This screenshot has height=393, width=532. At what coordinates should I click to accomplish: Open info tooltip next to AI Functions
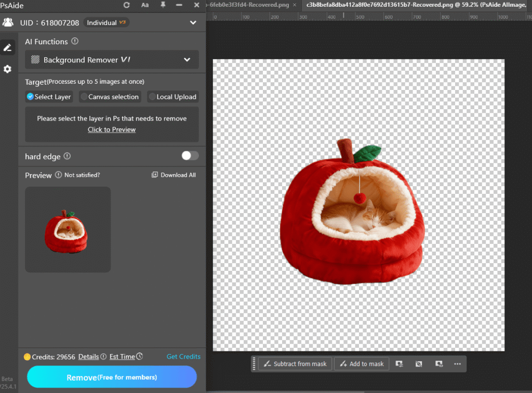point(75,42)
